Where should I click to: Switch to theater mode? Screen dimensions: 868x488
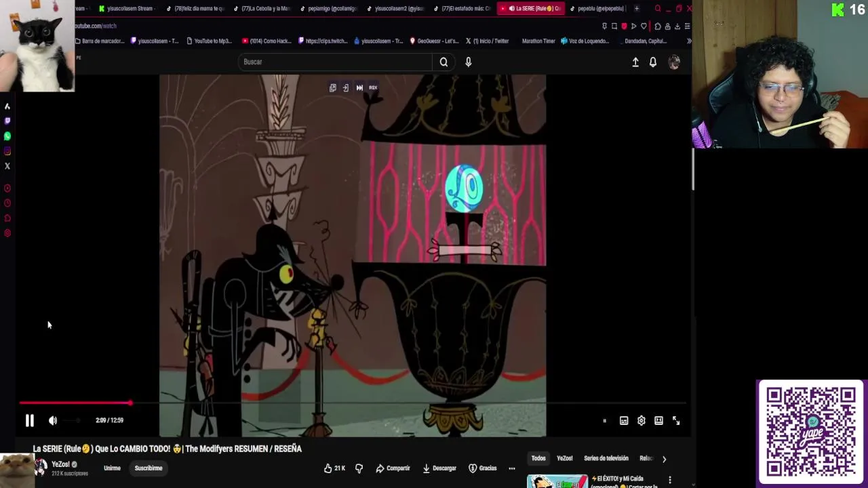[658, 420]
